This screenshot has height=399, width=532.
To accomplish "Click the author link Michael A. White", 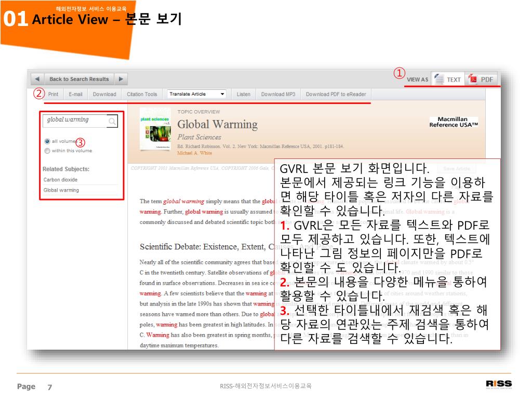I will [x=195, y=153].
